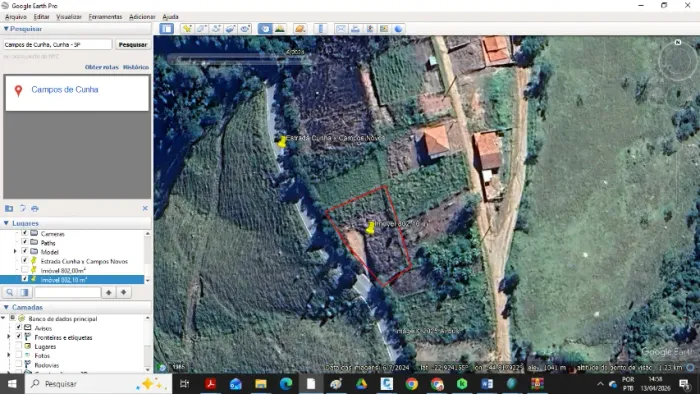Collapse Banco de dados principal tree node
The width and height of the screenshot is (700, 394).
coord(3,318)
